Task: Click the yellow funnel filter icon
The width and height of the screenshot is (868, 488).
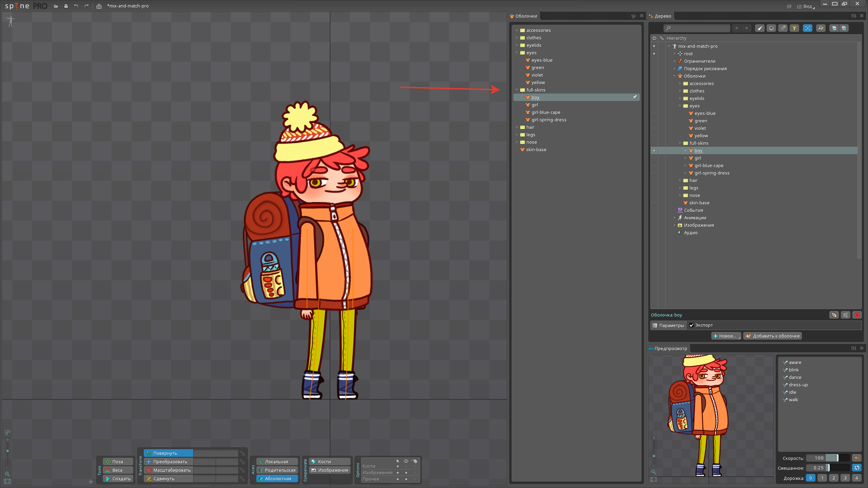Action: pos(794,28)
